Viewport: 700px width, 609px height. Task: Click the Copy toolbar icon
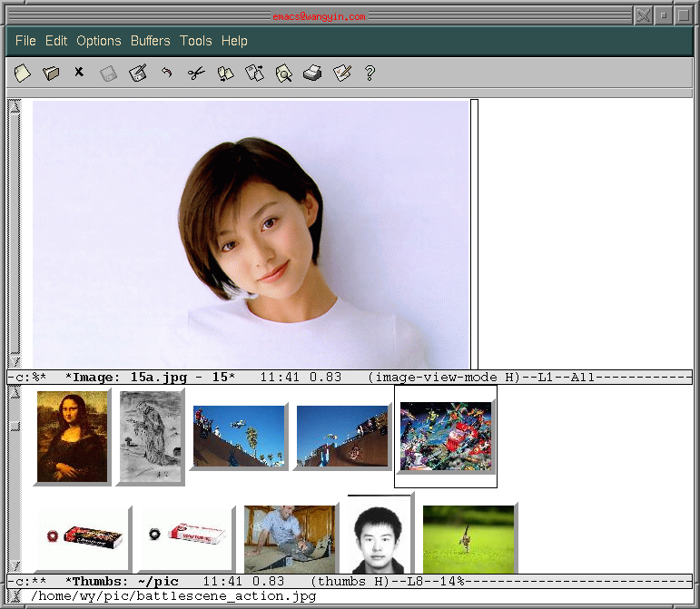click(x=225, y=74)
